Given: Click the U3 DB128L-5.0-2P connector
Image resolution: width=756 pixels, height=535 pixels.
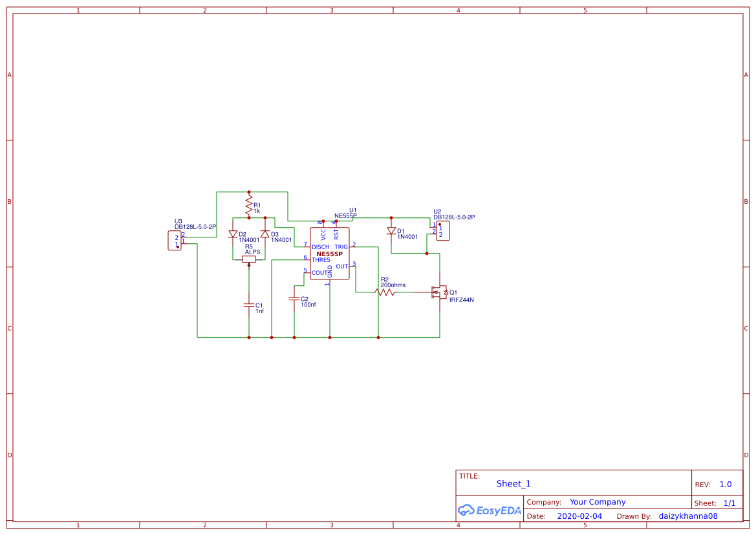Looking at the screenshot, I should tap(175, 240).
